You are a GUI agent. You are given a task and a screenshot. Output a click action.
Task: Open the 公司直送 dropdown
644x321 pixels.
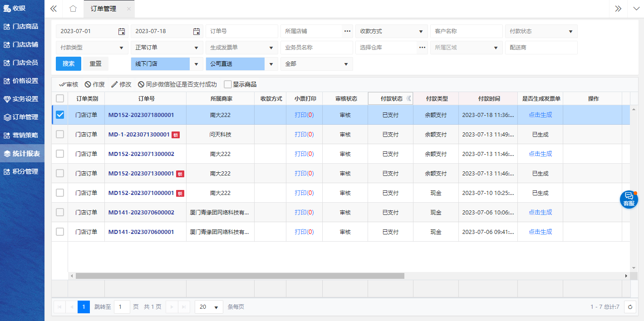click(x=242, y=64)
